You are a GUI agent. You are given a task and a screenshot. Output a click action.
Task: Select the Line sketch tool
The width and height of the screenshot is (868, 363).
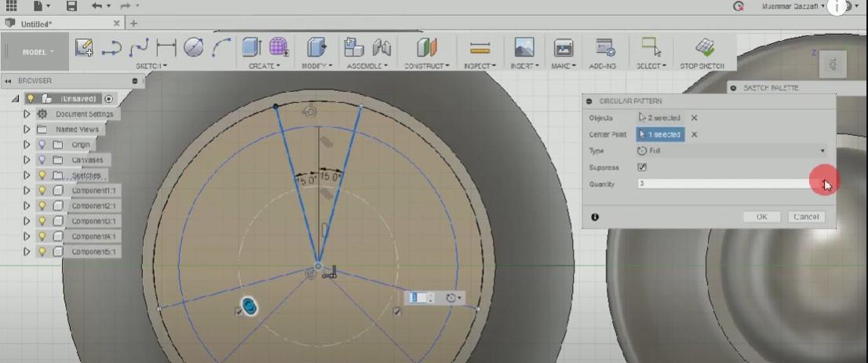pyautogui.click(x=111, y=48)
